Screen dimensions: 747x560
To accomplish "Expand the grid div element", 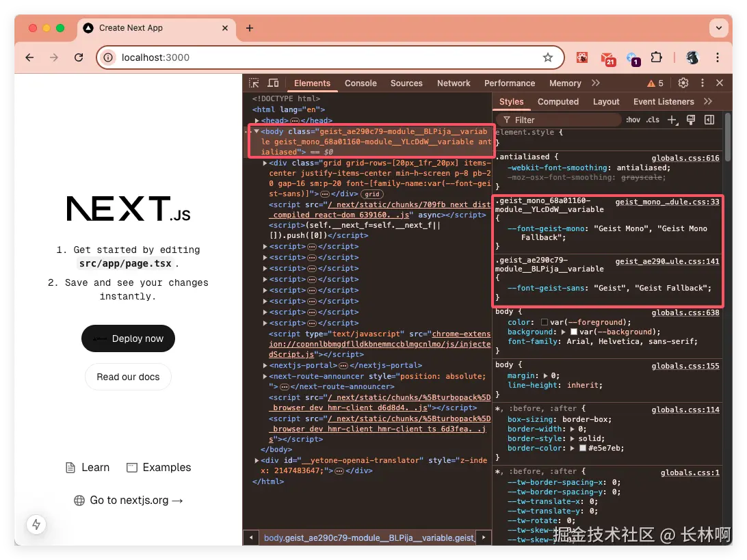I will 265,163.
